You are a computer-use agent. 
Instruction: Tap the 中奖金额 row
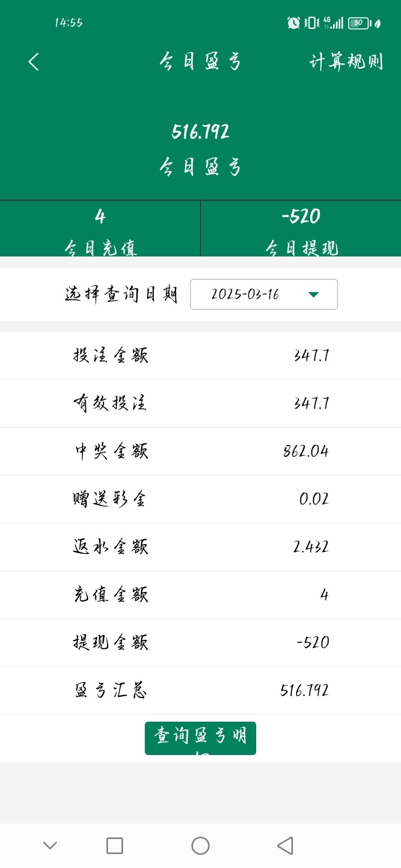pyautogui.click(x=200, y=451)
